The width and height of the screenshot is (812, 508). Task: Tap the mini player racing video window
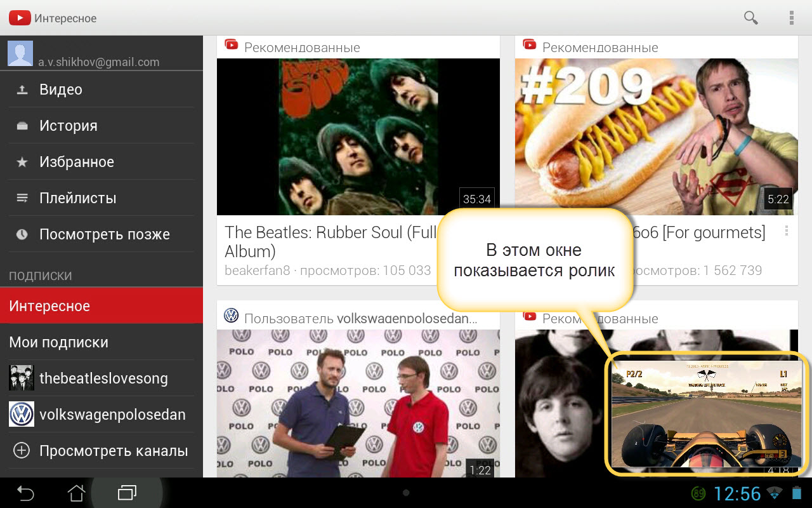(707, 414)
